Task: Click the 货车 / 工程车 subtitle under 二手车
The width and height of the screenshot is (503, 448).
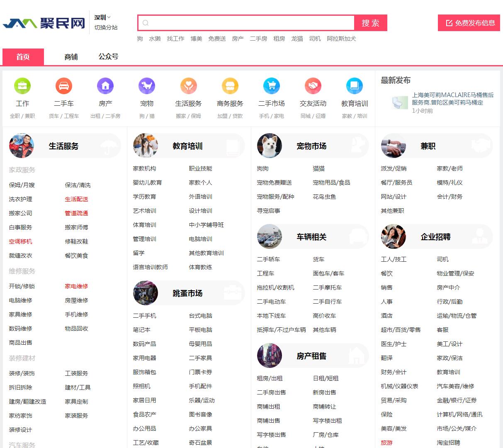Action: 64,116
